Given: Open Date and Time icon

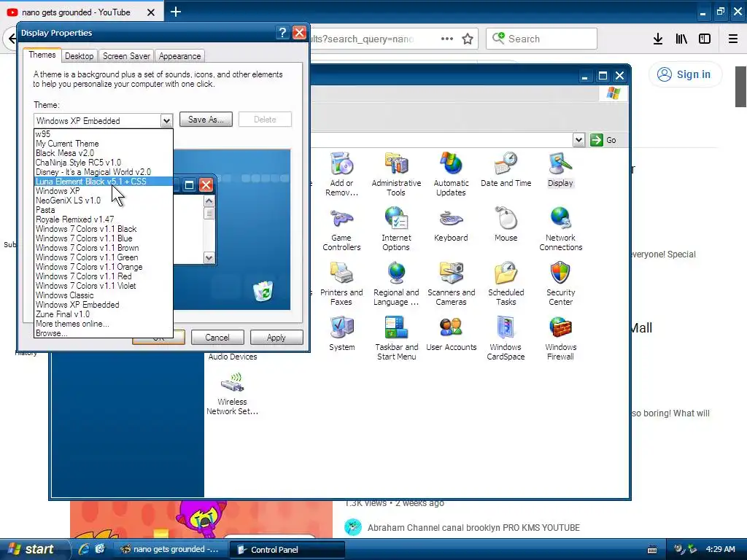Looking at the screenshot, I should pos(506,169).
